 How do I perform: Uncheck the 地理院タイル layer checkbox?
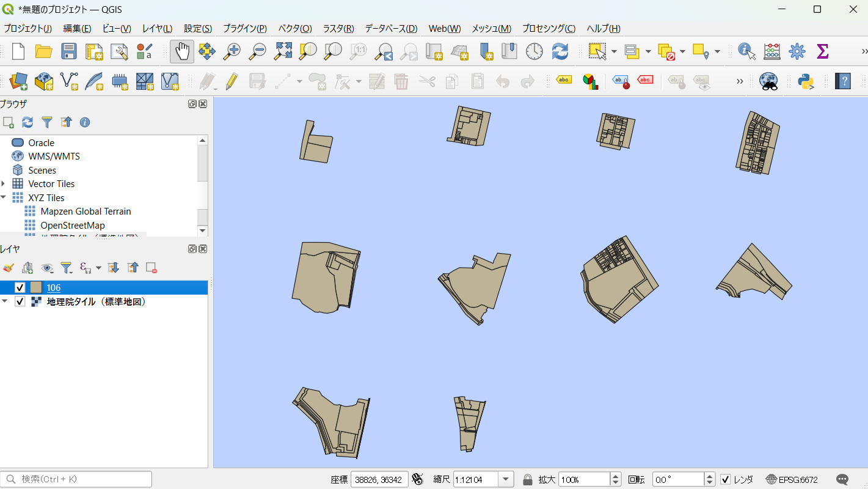click(20, 301)
